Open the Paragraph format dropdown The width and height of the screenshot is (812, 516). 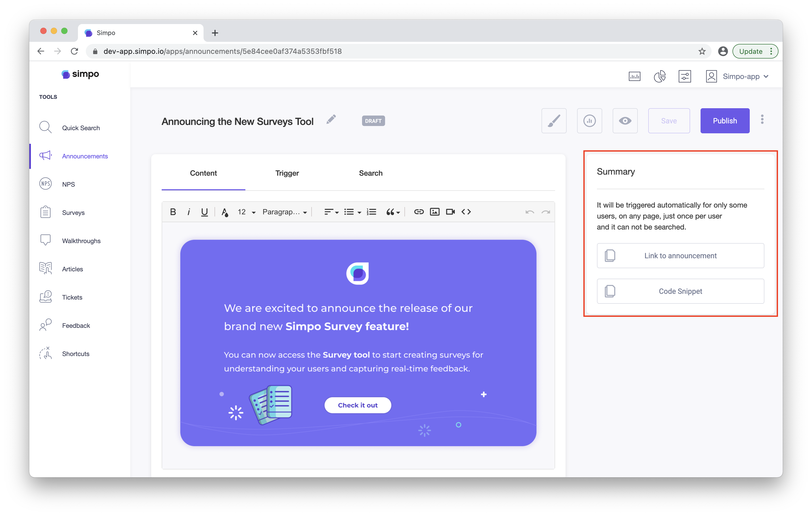tap(285, 212)
